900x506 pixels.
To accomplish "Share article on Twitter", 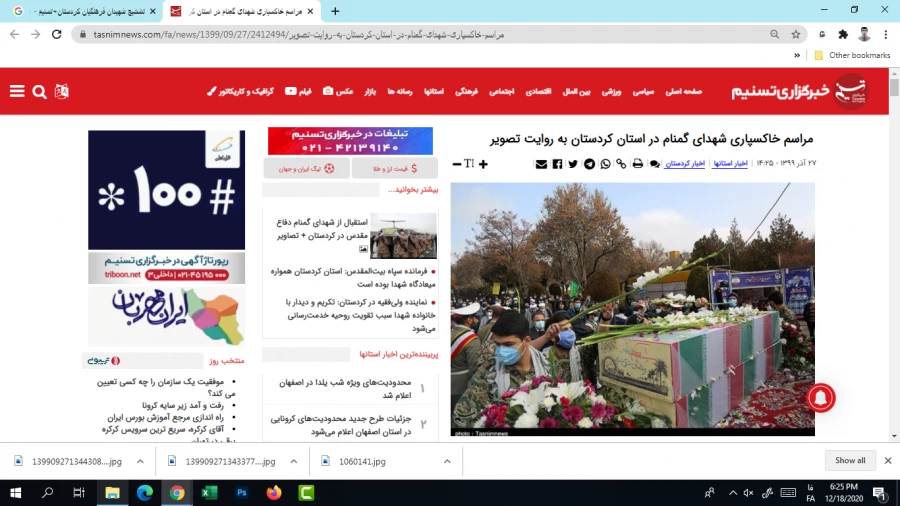I will 573,164.
